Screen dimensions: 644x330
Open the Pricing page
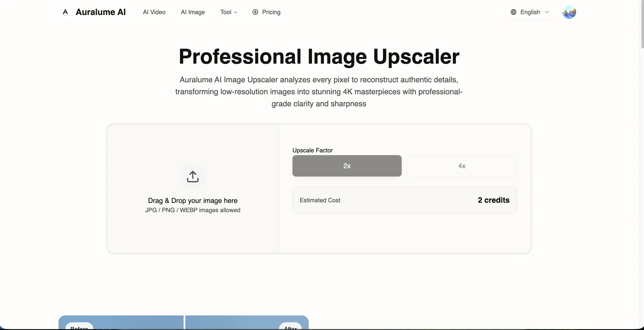(x=271, y=12)
